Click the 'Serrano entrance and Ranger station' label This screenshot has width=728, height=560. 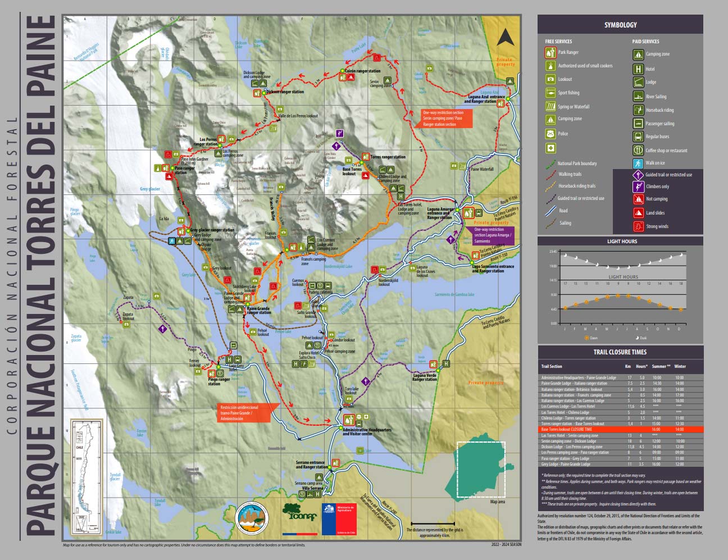tap(312, 465)
